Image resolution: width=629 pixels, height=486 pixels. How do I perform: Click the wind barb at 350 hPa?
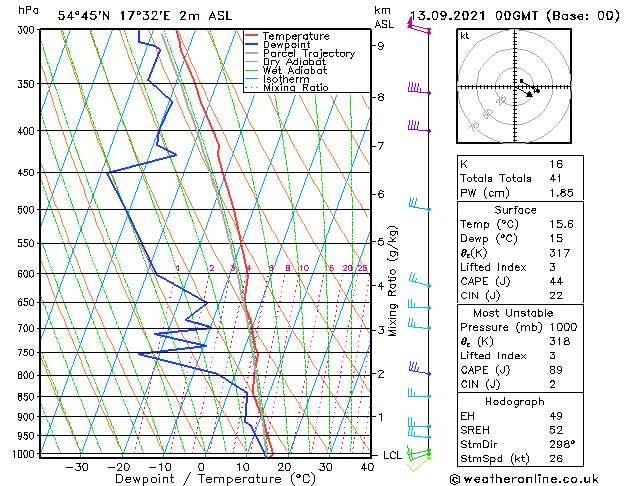pyautogui.click(x=419, y=88)
